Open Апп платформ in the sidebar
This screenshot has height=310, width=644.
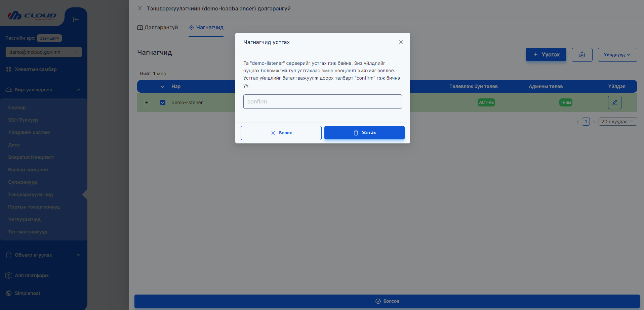click(x=32, y=275)
